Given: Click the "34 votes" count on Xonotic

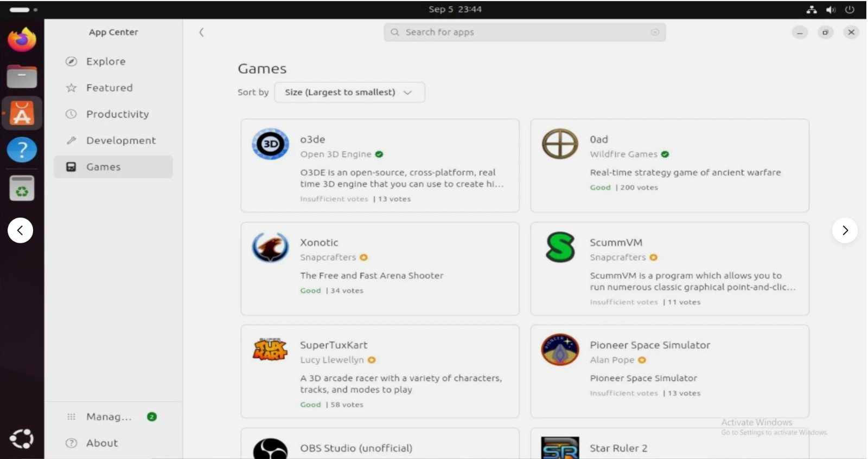Looking at the screenshot, I should point(347,290).
